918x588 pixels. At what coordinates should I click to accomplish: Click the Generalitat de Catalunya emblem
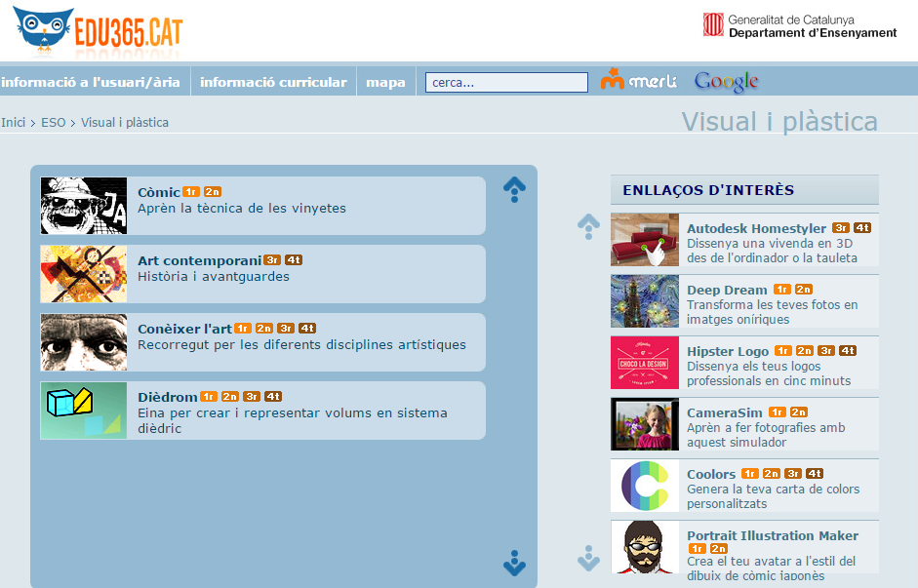point(713,25)
